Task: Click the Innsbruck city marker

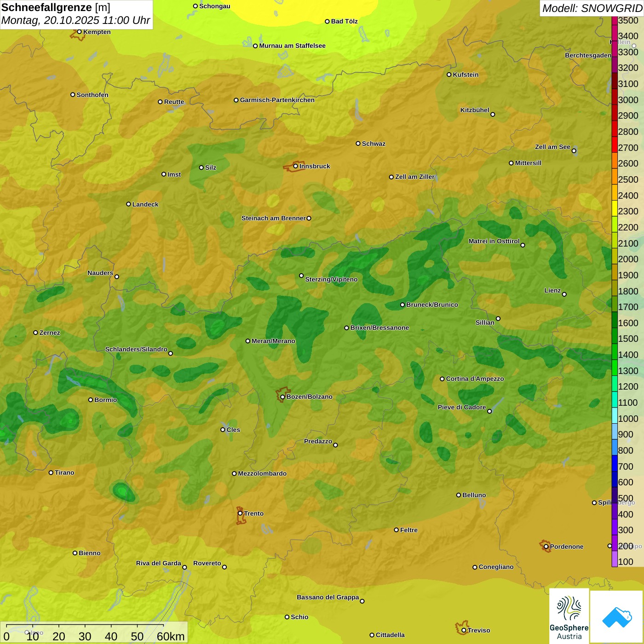Action: pos(295,166)
